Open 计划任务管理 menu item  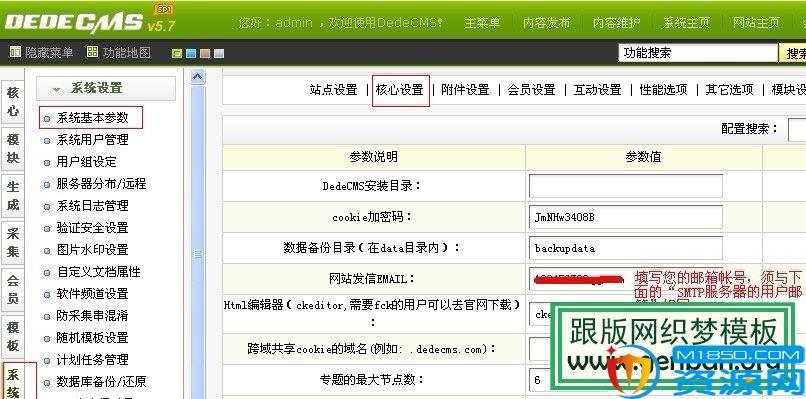coord(92,359)
